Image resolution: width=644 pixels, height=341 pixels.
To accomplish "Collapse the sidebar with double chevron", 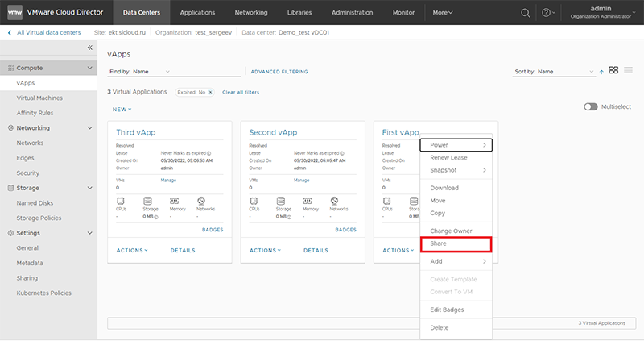I will [x=89, y=48].
